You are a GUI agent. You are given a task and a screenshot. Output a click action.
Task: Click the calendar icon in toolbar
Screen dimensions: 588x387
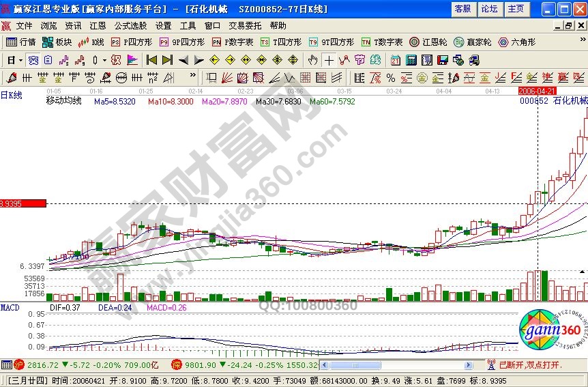[x=395, y=60]
